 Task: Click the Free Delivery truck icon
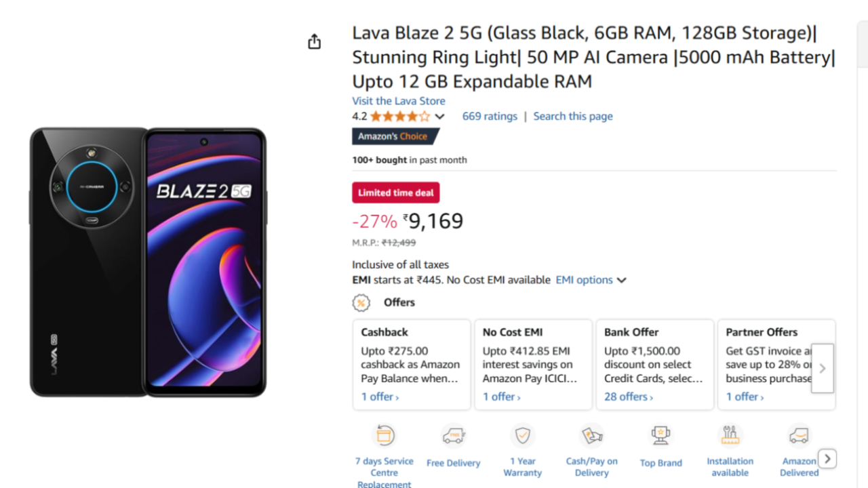[x=454, y=435]
